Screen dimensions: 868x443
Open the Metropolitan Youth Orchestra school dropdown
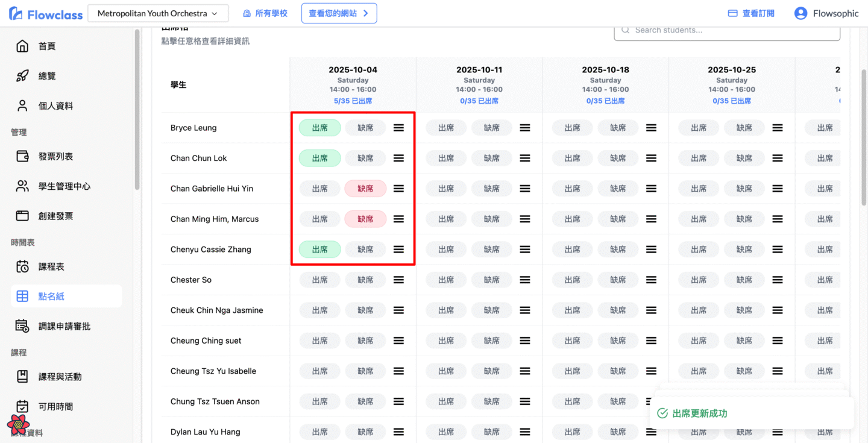158,13
